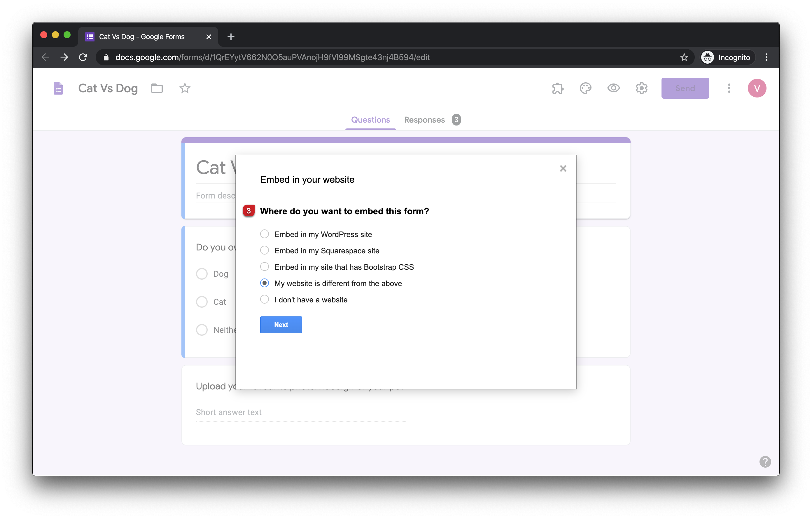Image resolution: width=812 pixels, height=519 pixels.
Task: Choose I don't have a website
Action: (265, 299)
